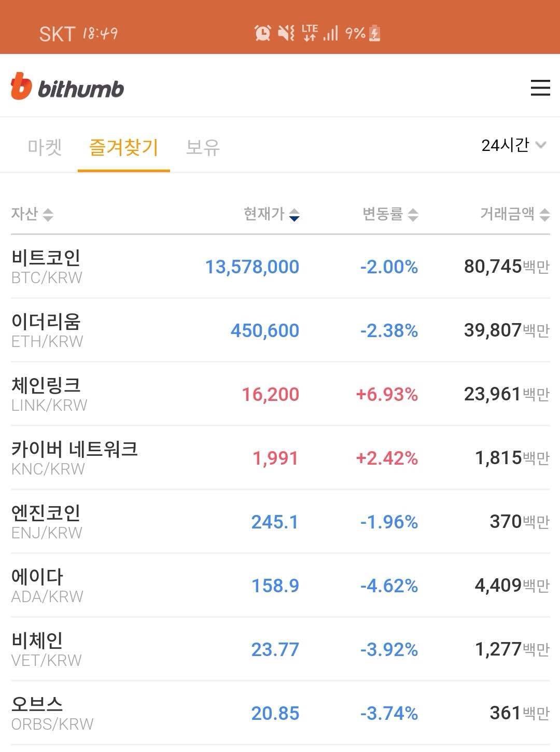Click the ETH price showing 450,600
The width and height of the screenshot is (560, 752).
(264, 330)
